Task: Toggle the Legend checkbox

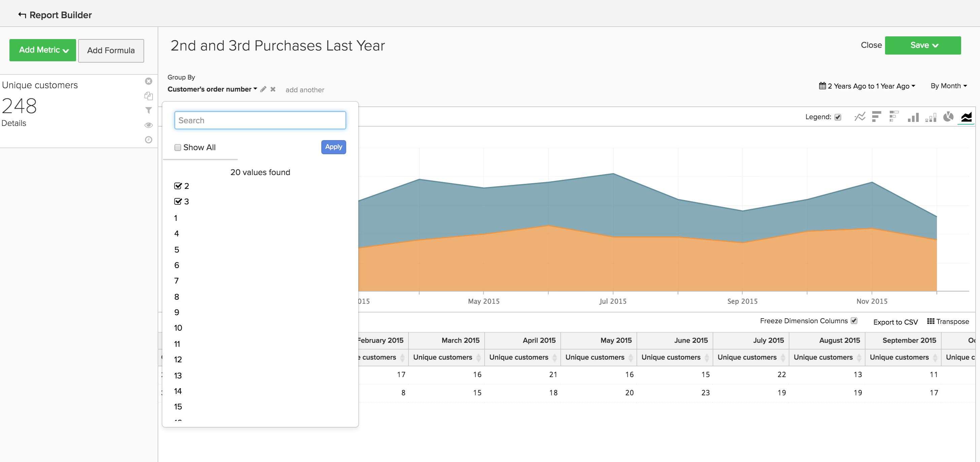Action: coord(838,117)
